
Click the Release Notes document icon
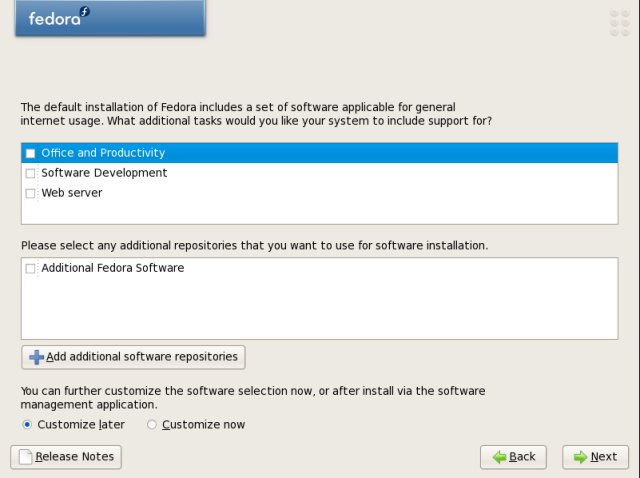pos(26,457)
